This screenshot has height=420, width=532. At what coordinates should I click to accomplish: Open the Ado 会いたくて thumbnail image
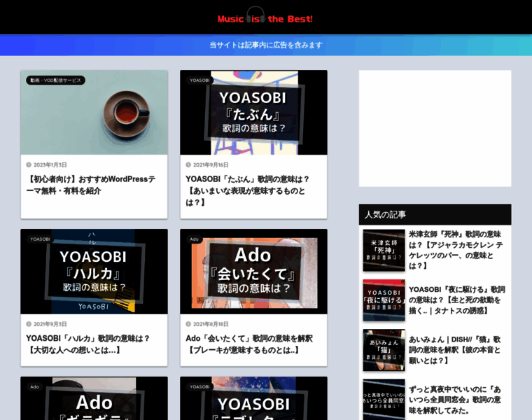(x=254, y=272)
